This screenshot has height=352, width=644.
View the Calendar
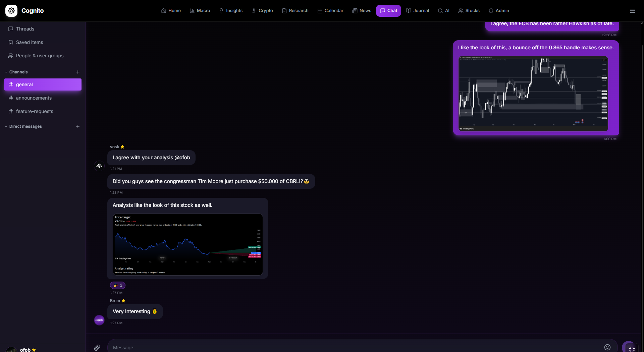point(330,10)
